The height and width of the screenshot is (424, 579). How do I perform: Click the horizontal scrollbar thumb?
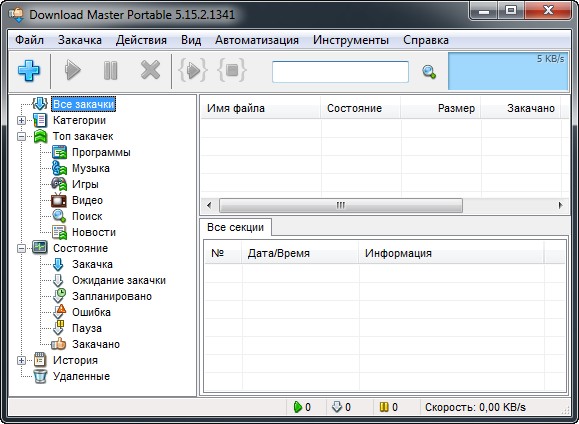click(x=340, y=205)
